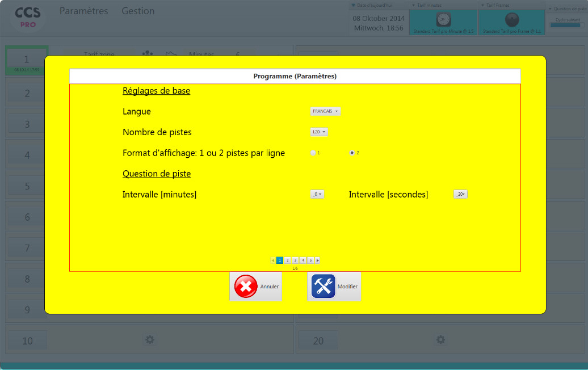Viewport: 588px width, 370px height.
Task: Jump to settings page 5
Action: [310, 260]
